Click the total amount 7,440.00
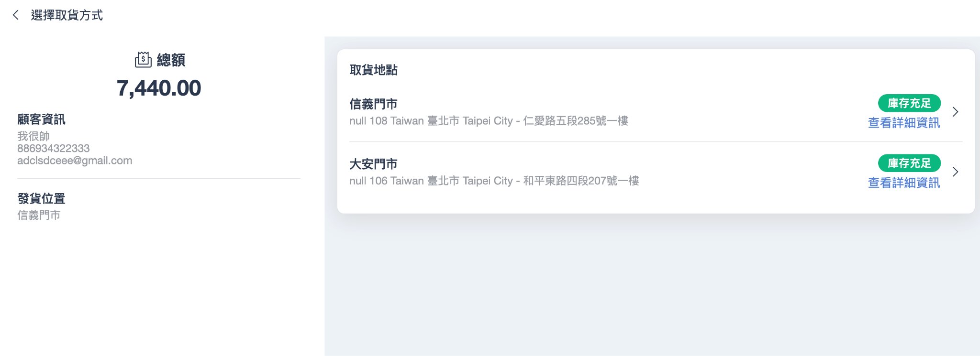980x356 pixels. coord(159,88)
